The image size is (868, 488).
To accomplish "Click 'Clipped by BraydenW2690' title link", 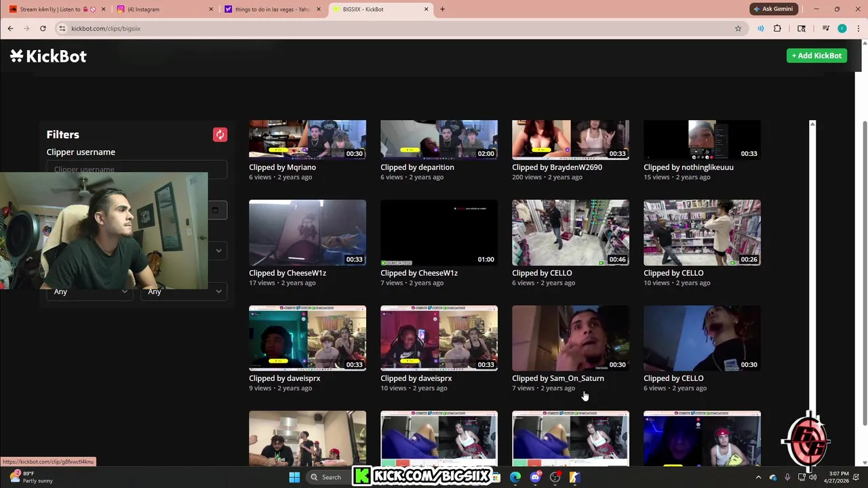I will tap(557, 167).
